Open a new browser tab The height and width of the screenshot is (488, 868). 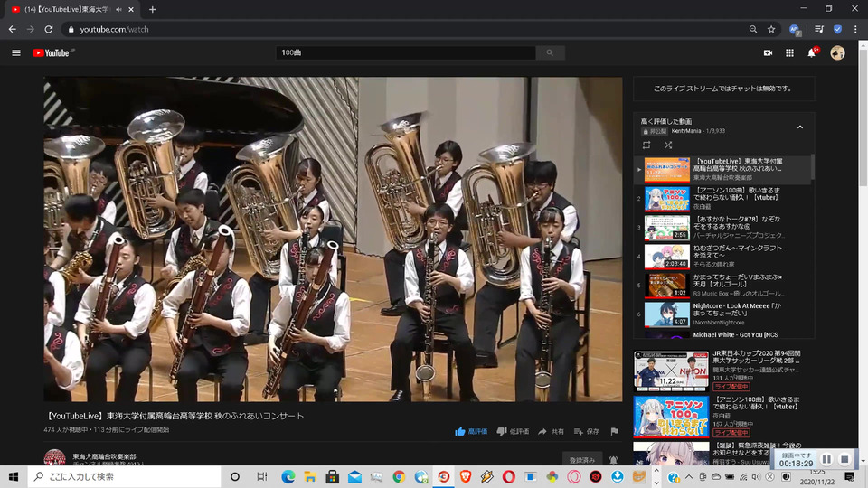152,9
